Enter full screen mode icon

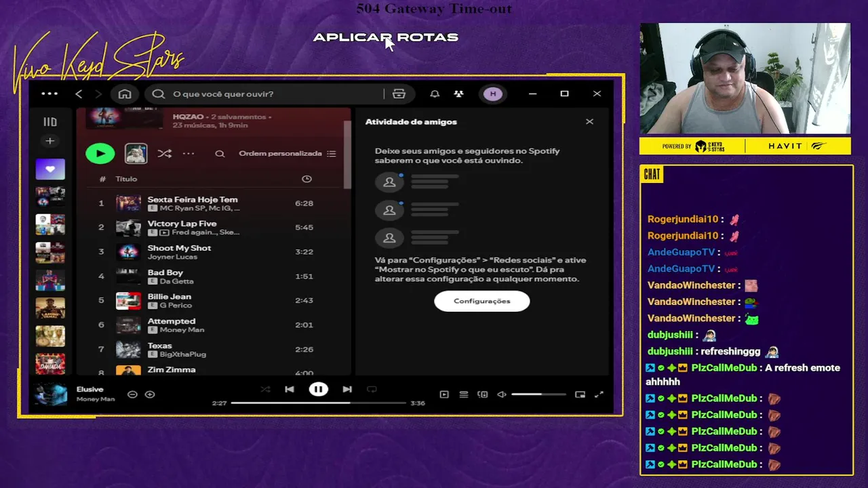pos(599,394)
